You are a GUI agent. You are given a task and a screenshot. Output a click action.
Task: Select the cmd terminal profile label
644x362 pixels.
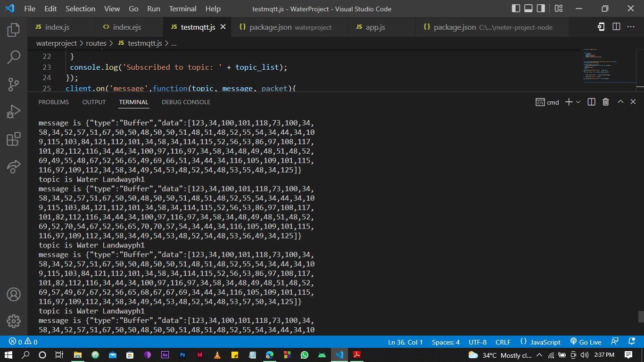point(547,102)
